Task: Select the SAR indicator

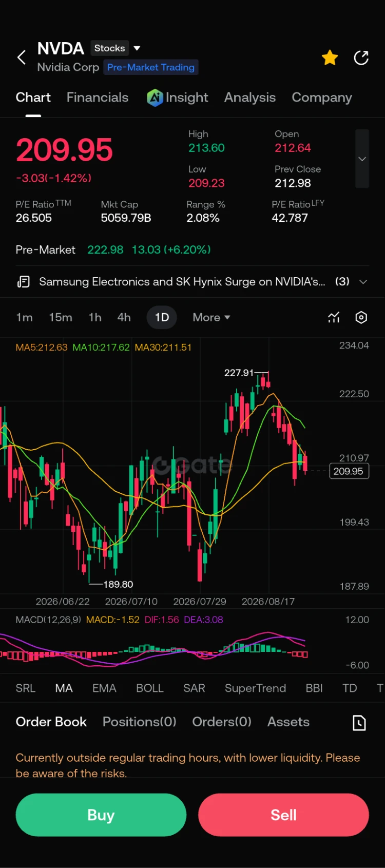Action: click(x=194, y=688)
